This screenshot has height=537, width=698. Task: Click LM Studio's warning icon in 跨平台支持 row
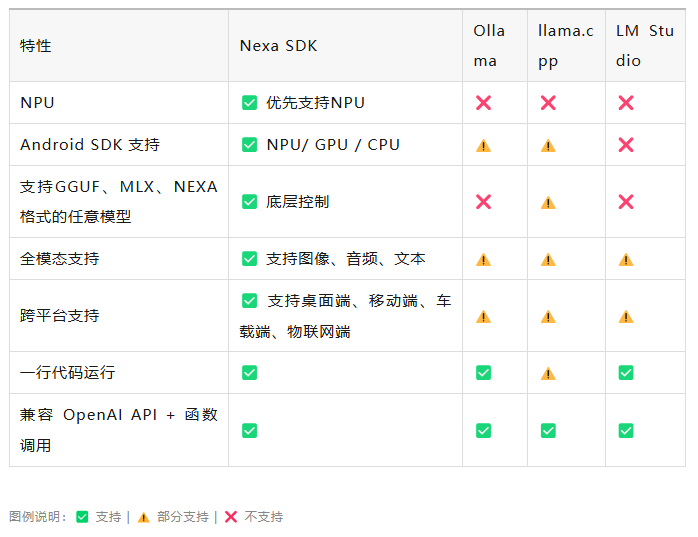coord(626,317)
